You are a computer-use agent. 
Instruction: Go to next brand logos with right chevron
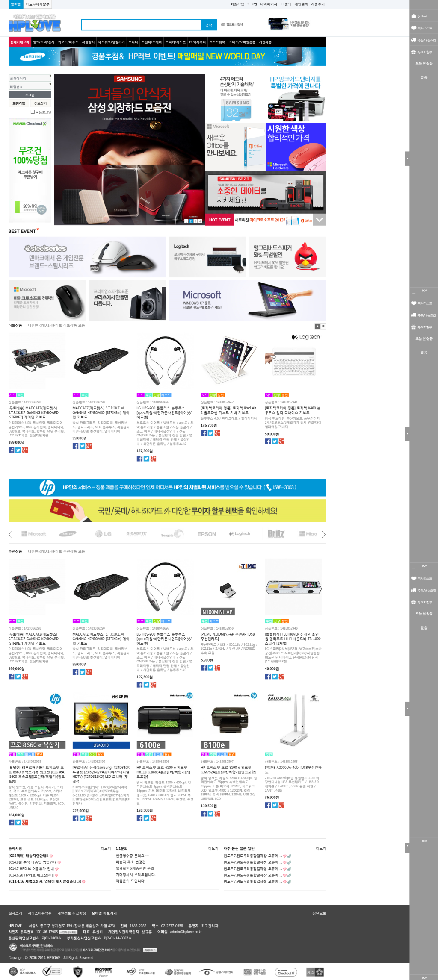[x=323, y=534]
